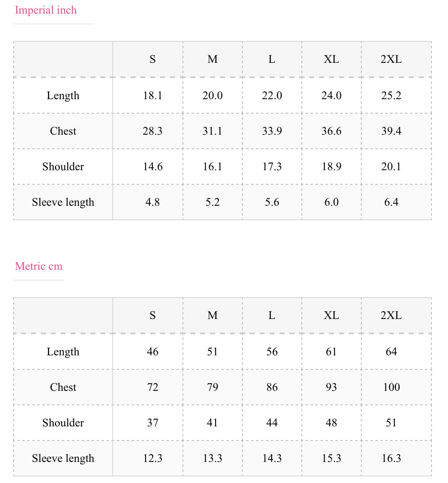This screenshot has height=483, width=448.
Task: Click the Length row label in the Metric table
Action: (x=63, y=352)
